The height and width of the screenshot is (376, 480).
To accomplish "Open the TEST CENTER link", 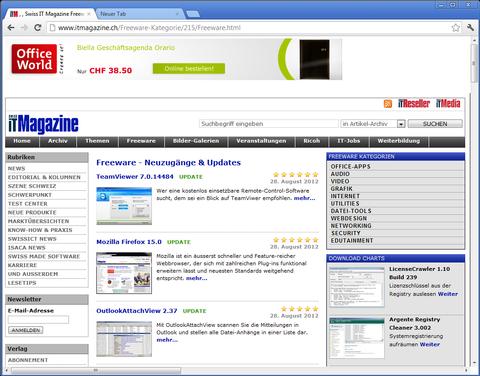I will pyautogui.click(x=28, y=204).
